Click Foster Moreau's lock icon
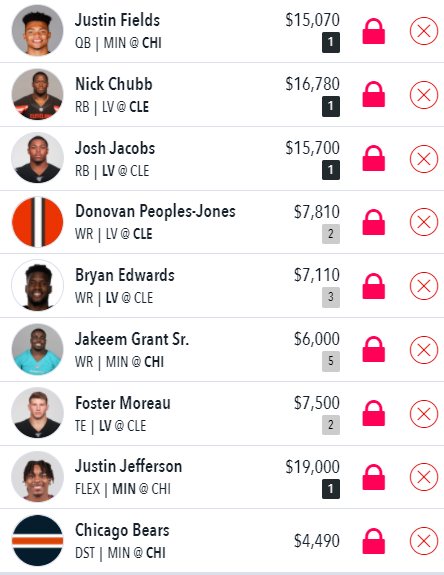The image size is (444, 575). [374, 413]
